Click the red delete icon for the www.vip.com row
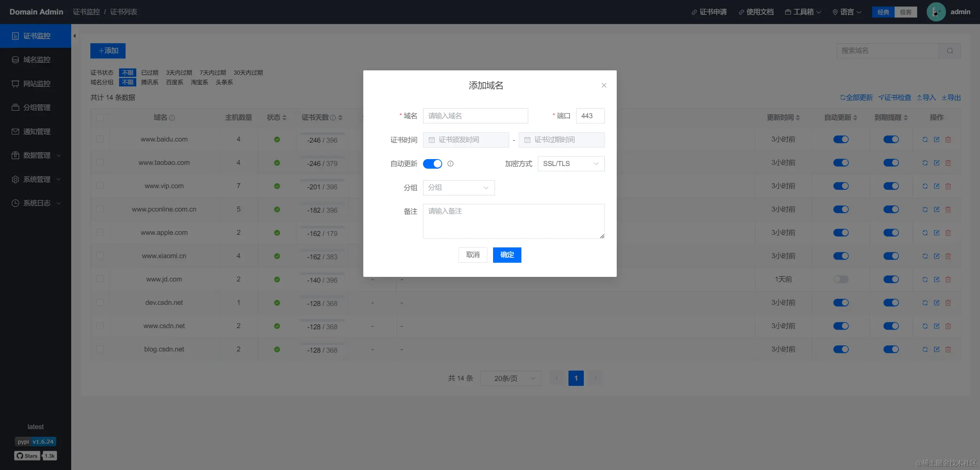This screenshot has height=470, width=980. coord(948,186)
